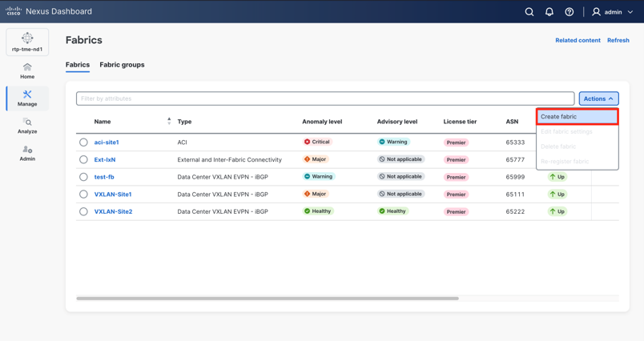Click the Refresh link

[618, 40]
